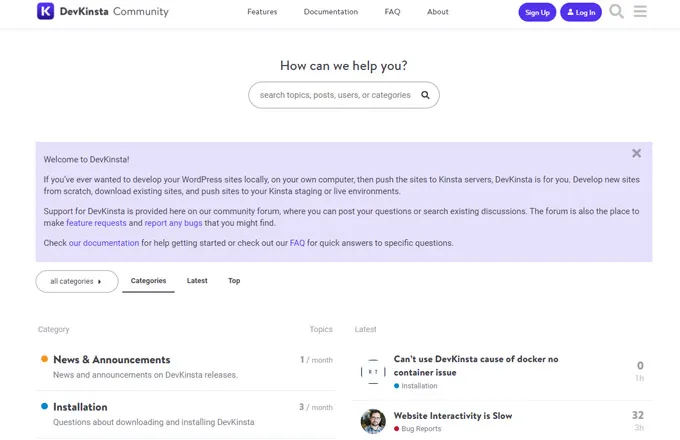Expand the all categories dropdown
This screenshot has width=680, height=440.
pyautogui.click(x=77, y=281)
